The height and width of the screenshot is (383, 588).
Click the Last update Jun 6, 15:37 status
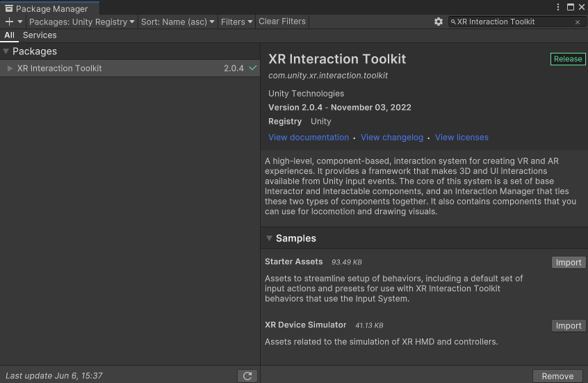[x=54, y=375]
